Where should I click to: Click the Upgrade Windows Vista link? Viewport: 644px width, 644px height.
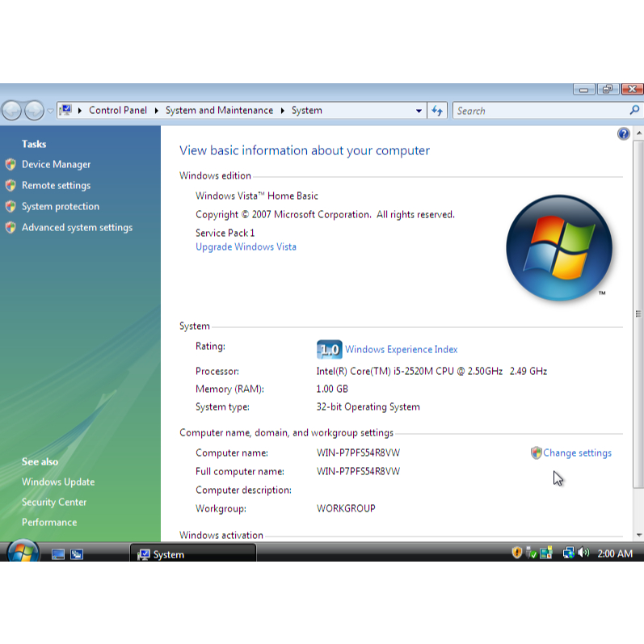[x=246, y=246]
